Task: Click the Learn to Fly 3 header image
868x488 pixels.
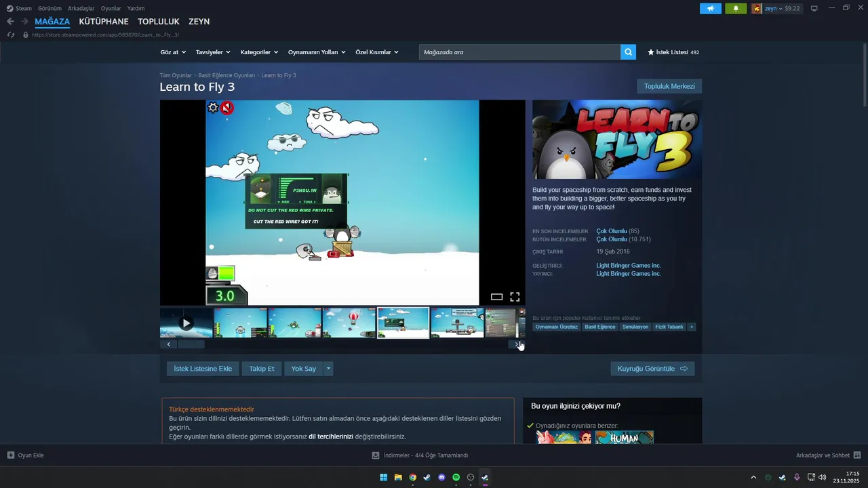Action: pyautogui.click(x=616, y=140)
